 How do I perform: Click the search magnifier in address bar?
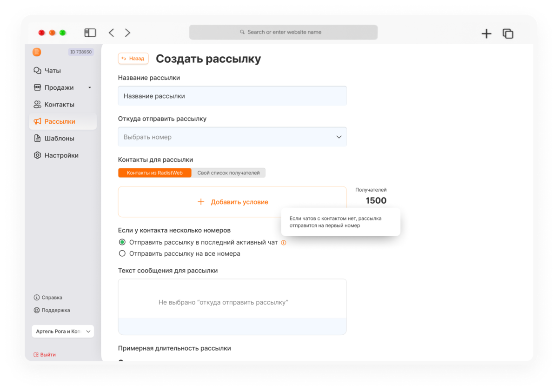[x=242, y=32]
